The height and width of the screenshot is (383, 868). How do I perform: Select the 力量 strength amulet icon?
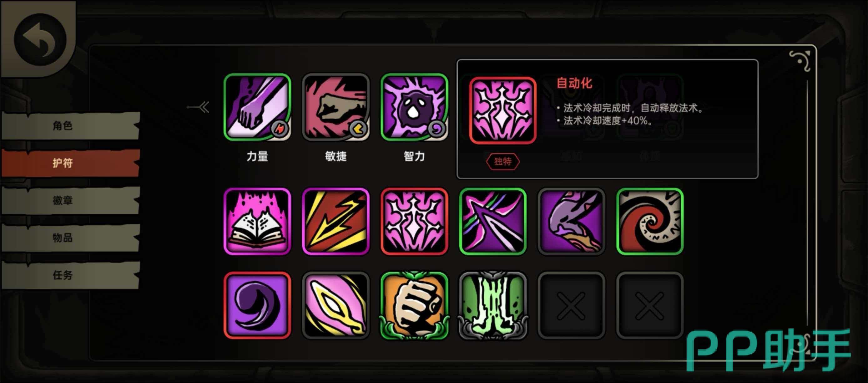[257, 107]
